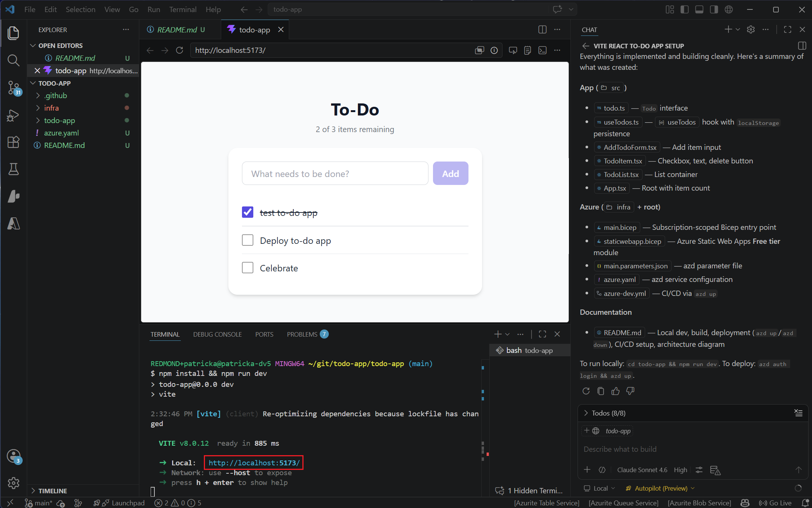
Task: Open the Azure view in activity bar
Action: pos(13,224)
